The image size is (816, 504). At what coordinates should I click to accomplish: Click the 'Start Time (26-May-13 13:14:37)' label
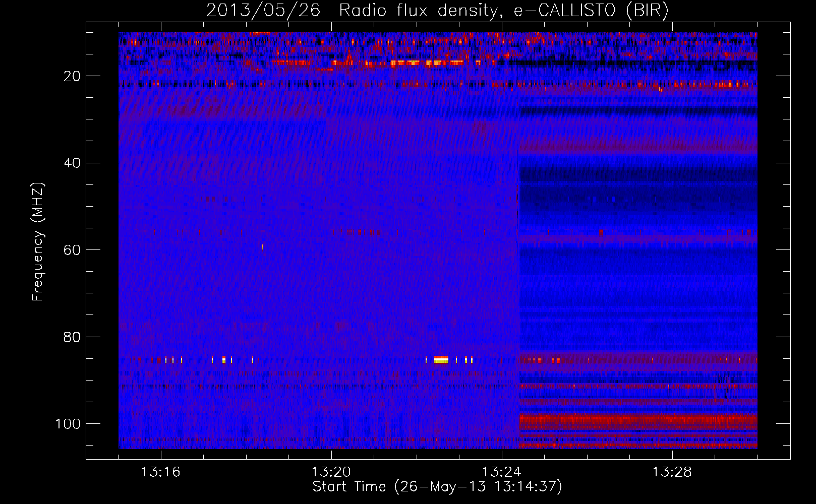pos(437,487)
